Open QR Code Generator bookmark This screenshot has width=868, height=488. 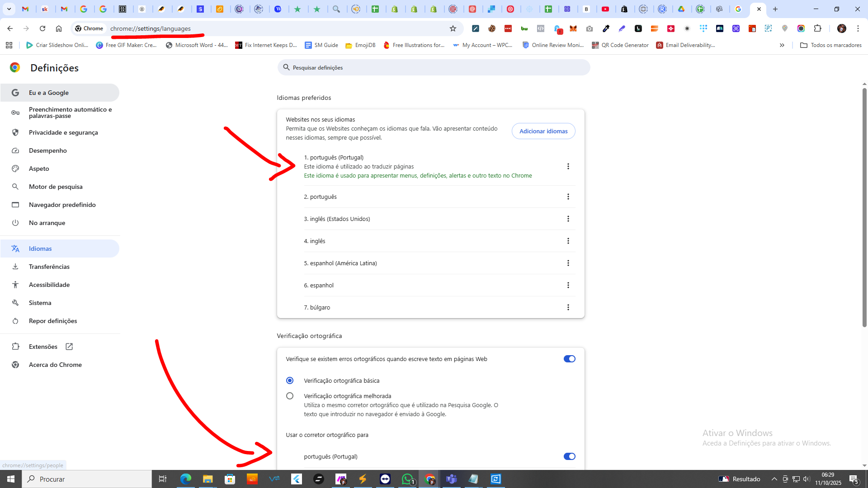coord(620,45)
